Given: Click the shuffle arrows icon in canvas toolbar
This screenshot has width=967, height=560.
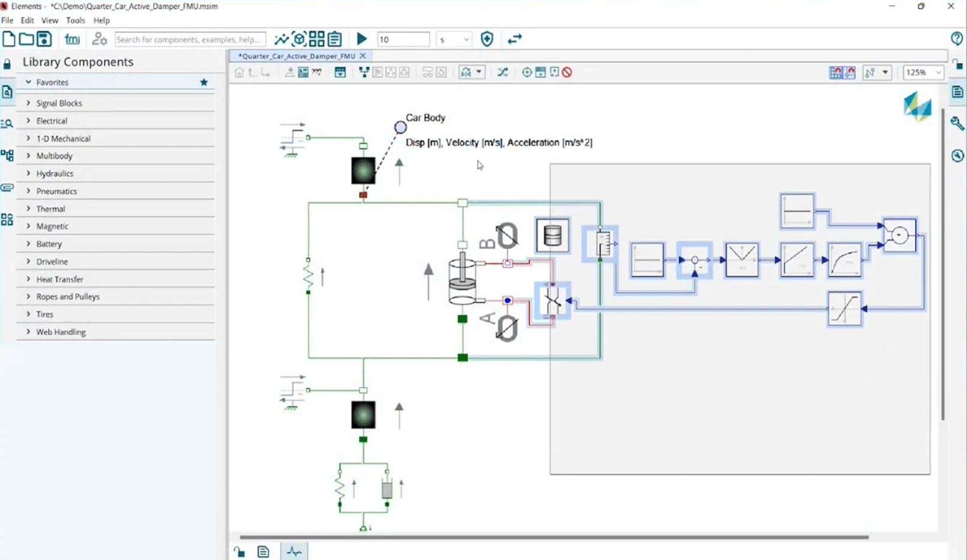Looking at the screenshot, I should click(502, 73).
